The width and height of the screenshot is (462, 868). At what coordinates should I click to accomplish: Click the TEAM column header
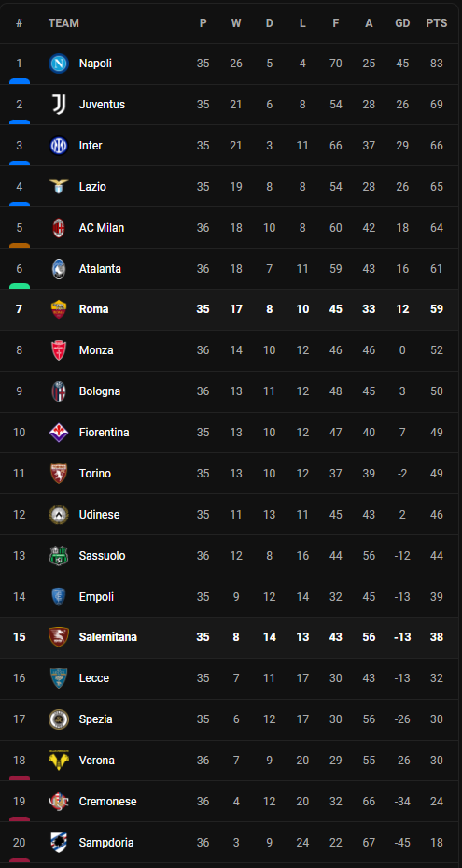point(63,23)
